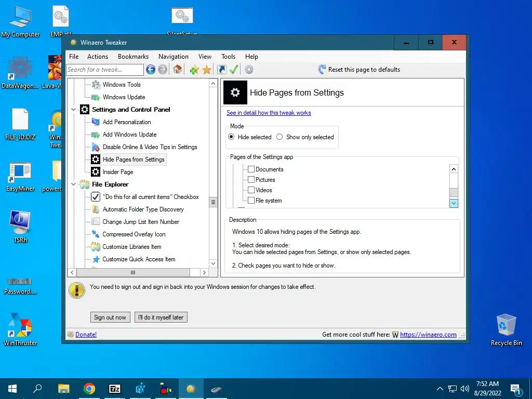Open the Bookmarks menu
This screenshot has width=532, height=399.
(x=134, y=57)
